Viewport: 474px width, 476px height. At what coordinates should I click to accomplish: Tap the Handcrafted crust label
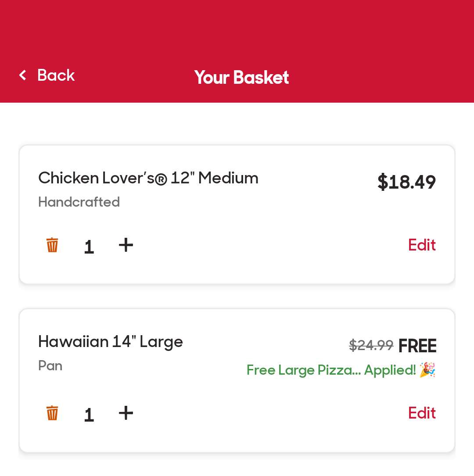[x=79, y=202]
